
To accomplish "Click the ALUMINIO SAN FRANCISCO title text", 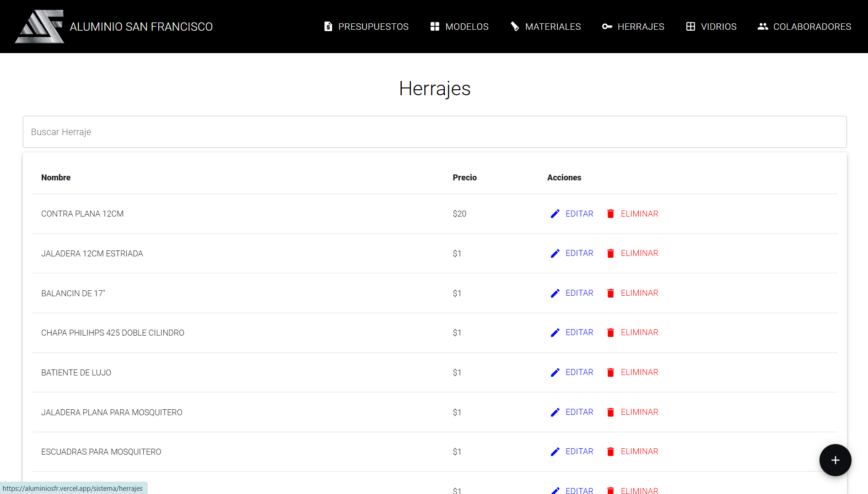I will tap(141, 27).
